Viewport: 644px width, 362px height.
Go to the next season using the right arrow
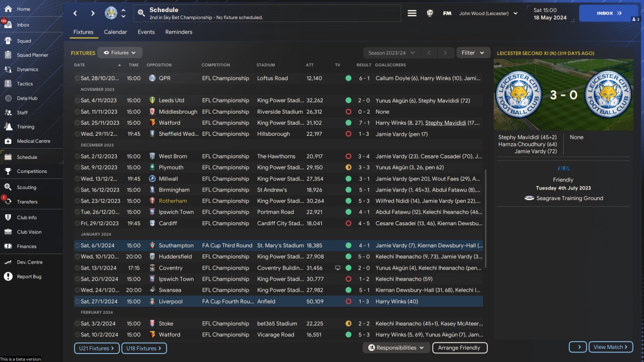coord(445,53)
